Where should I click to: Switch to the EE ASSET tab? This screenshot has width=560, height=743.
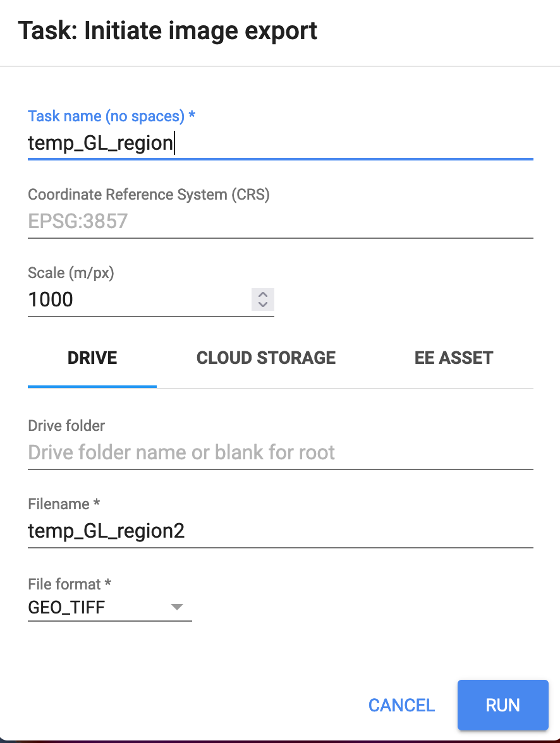[x=454, y=358]
